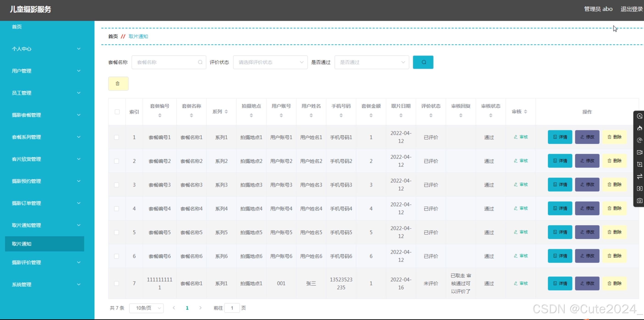
Task: Check the checkbox for row 7
Action: point(117,283)
